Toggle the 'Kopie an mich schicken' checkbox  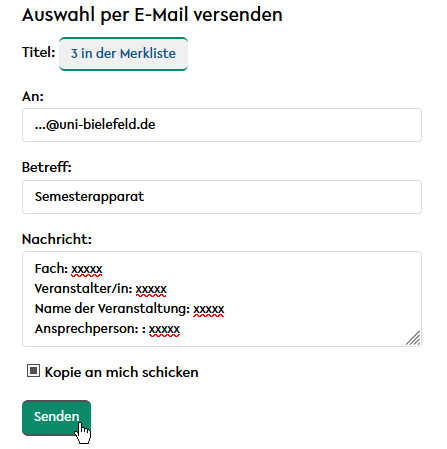(33, 371)
